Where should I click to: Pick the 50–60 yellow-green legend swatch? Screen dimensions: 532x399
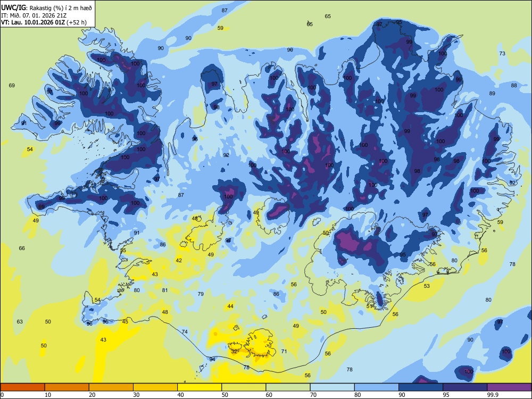244,387
